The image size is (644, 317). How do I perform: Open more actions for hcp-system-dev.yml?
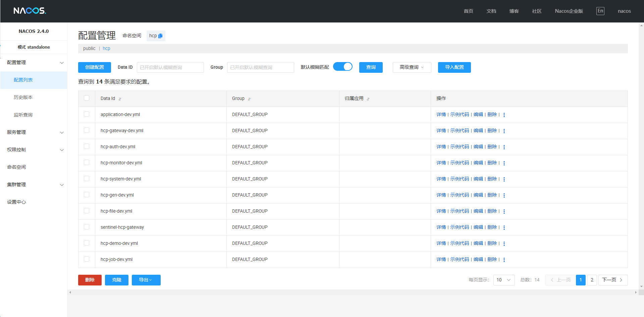504,179
